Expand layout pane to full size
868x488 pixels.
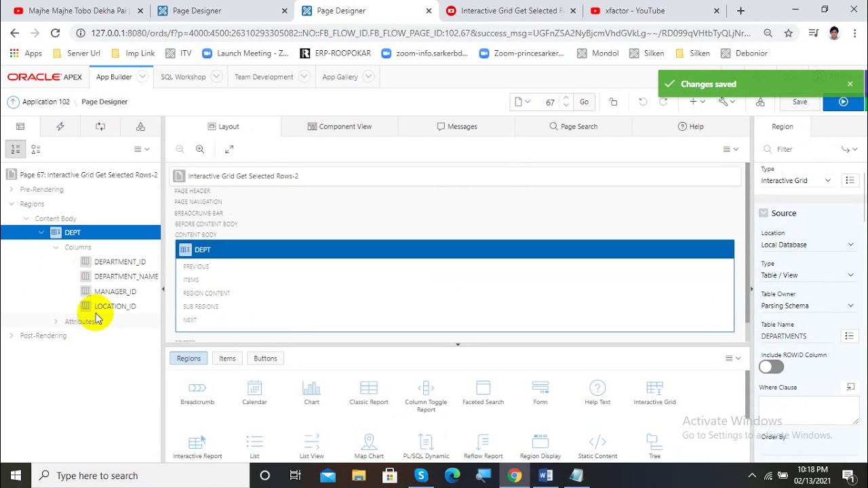click(x=229, y=149)
